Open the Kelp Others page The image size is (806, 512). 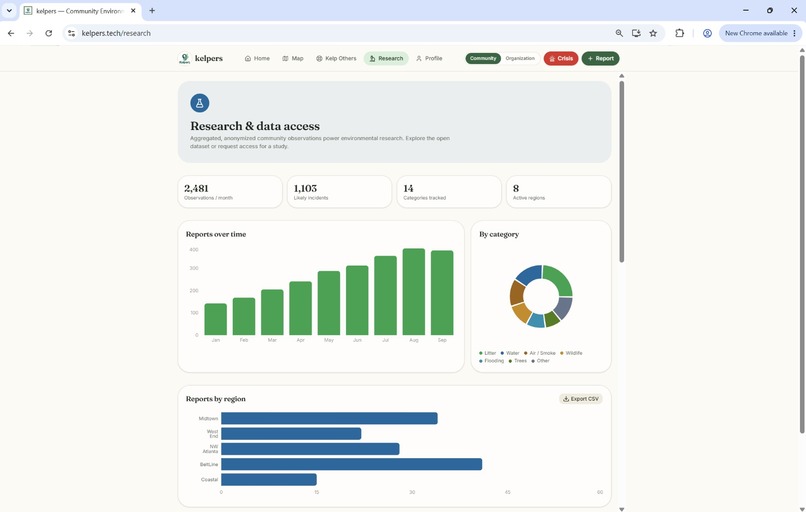pyautogui.click(x=336, y=59)
